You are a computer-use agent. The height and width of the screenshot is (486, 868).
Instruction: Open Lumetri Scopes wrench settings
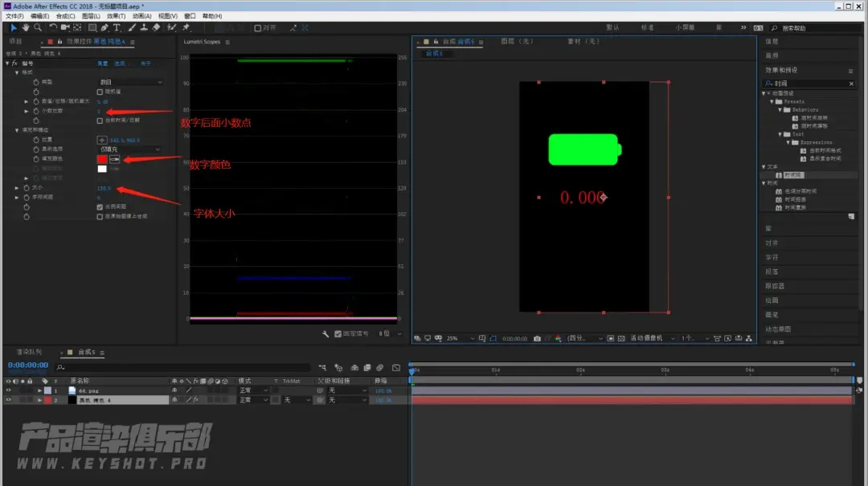(325, 334)
